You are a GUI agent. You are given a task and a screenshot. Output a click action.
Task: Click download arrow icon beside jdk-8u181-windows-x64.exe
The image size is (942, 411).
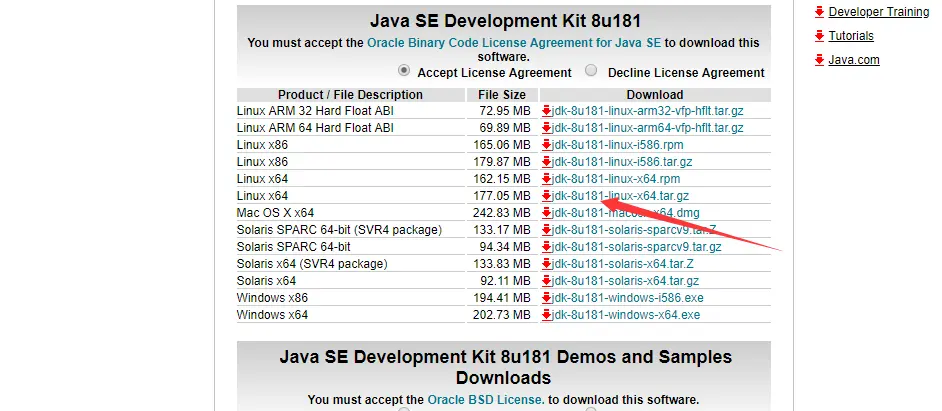coord(546,315)
